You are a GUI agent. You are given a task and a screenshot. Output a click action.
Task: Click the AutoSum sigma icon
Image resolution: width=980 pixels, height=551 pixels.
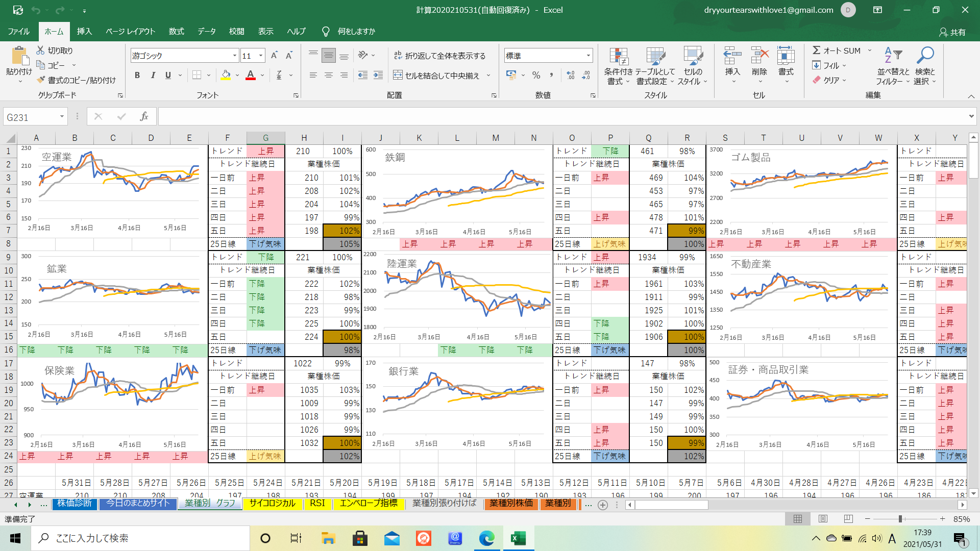click(x=817, y=51)
